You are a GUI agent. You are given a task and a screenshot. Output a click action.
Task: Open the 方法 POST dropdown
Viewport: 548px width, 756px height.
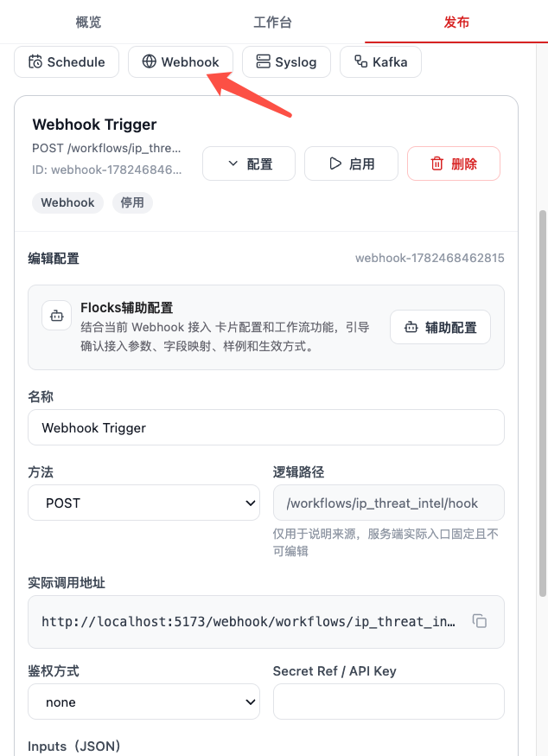tap(143, 503)
